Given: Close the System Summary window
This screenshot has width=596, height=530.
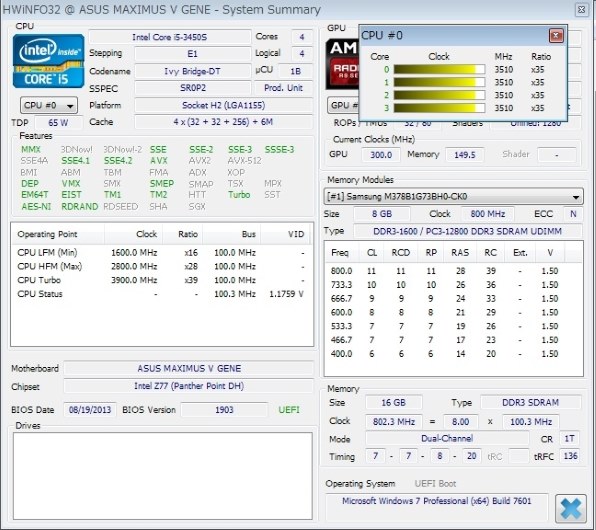Looking at the screenshot, I should click(x=582, y=10).
